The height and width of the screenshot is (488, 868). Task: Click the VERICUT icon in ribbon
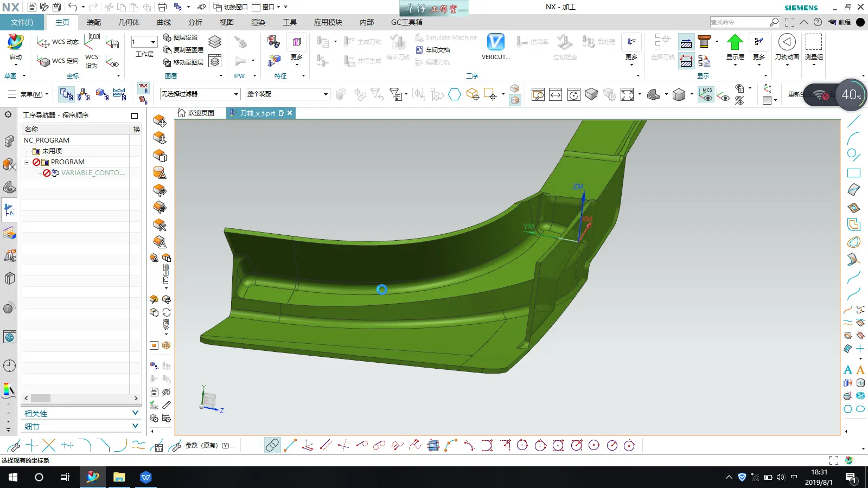pyautogui.click(x=495, y=43)
